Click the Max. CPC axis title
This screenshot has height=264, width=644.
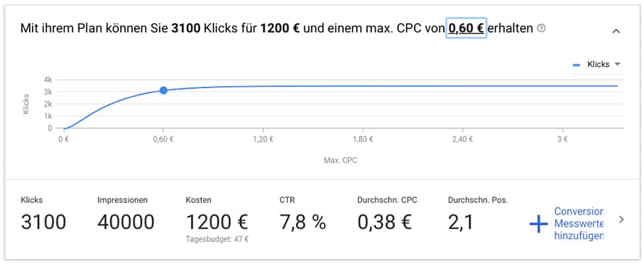[x=340, y=160]
